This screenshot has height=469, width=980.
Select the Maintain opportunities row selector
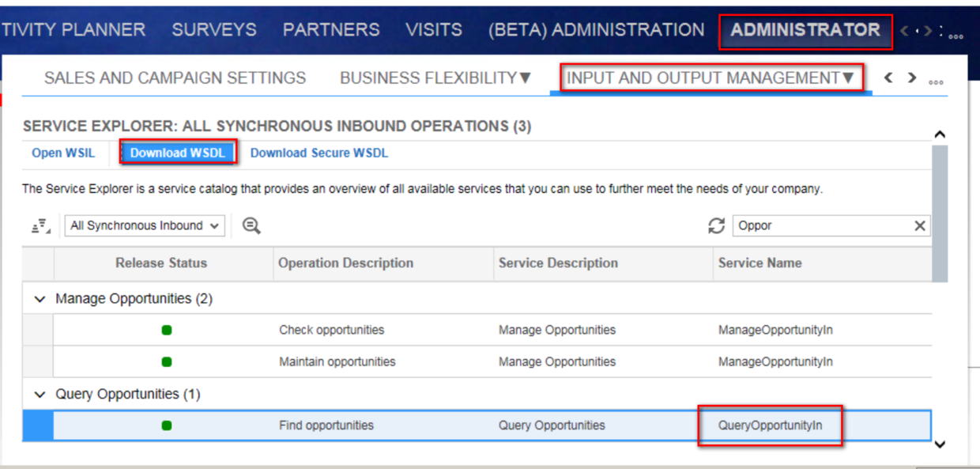38,362
